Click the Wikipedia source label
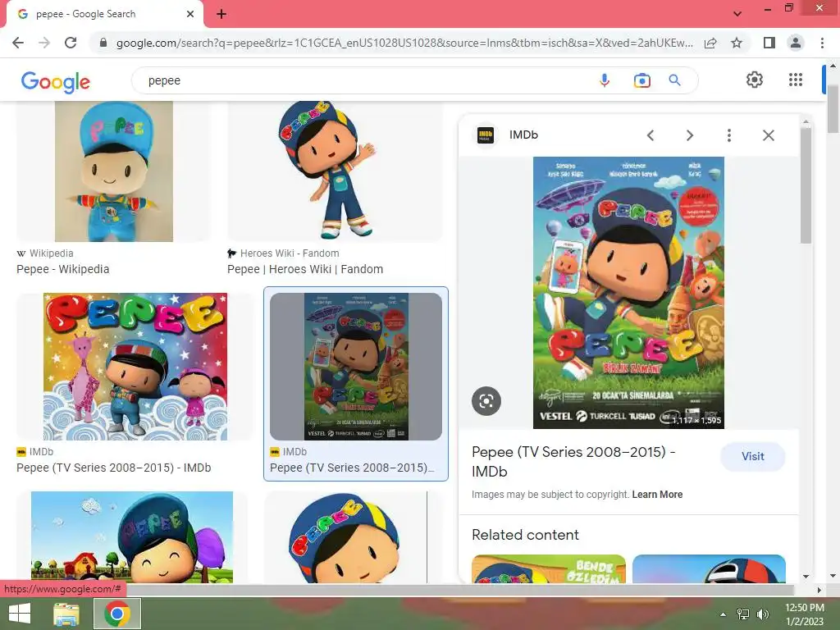The width and height of the screenshot is (840, 630). tap(52, 253)
